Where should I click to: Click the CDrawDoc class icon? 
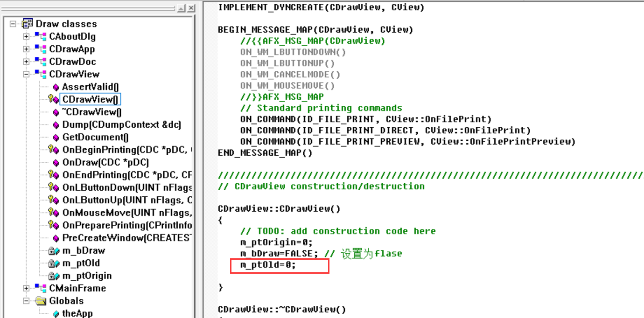[x=41, y=62]
